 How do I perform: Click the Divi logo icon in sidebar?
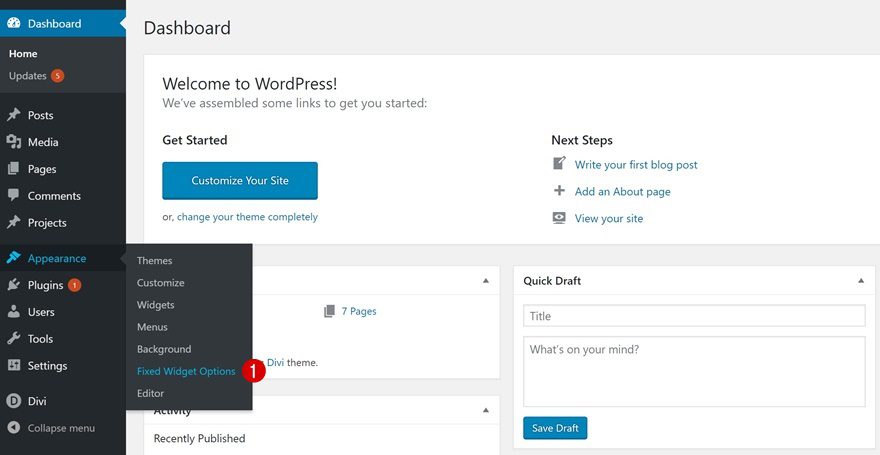[x=14, y=401]
